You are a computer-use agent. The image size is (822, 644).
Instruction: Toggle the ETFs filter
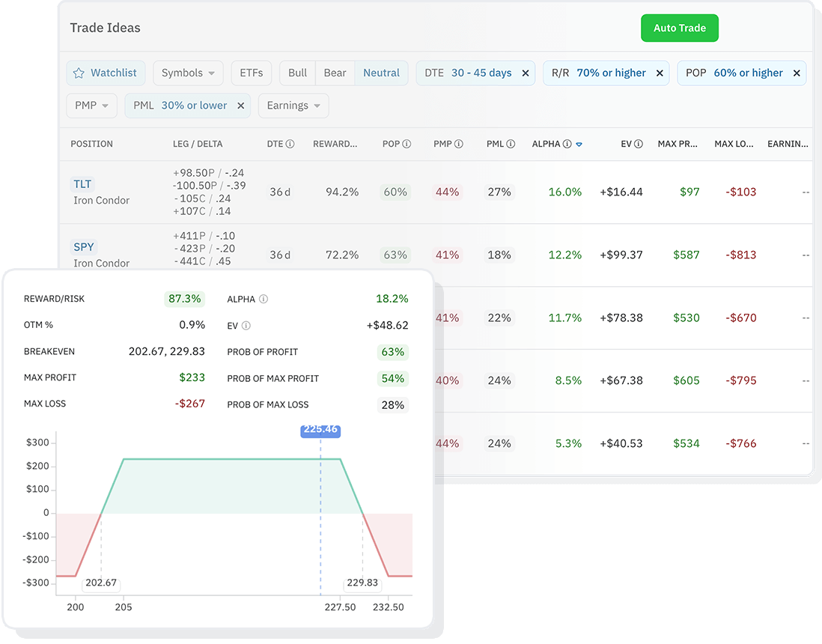(x=251, y=73)
